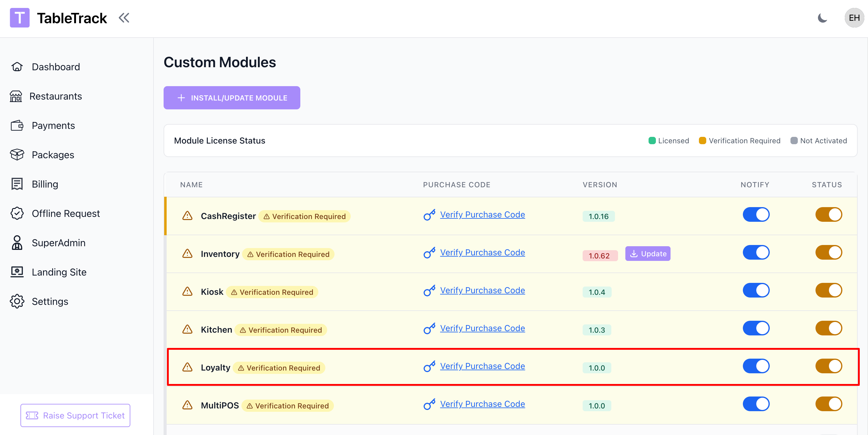
Task: Toggle MultiPOS module status switch
Action: (828, 404)
